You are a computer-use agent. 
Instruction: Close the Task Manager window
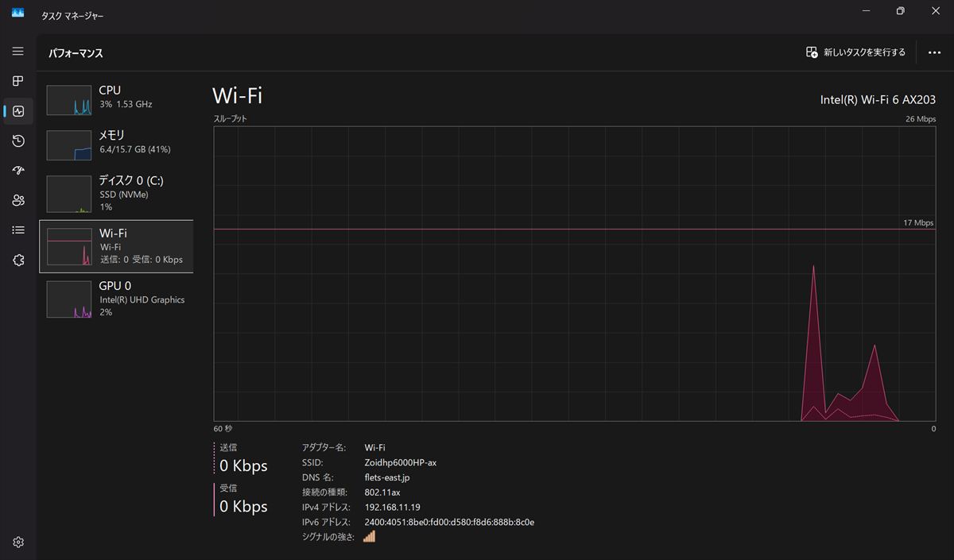point(936,11)
